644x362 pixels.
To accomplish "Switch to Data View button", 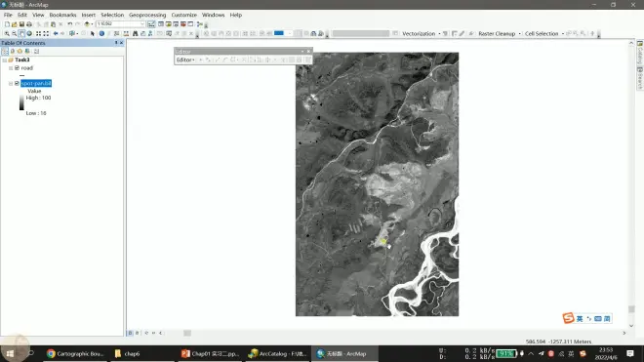I will 130,333.
